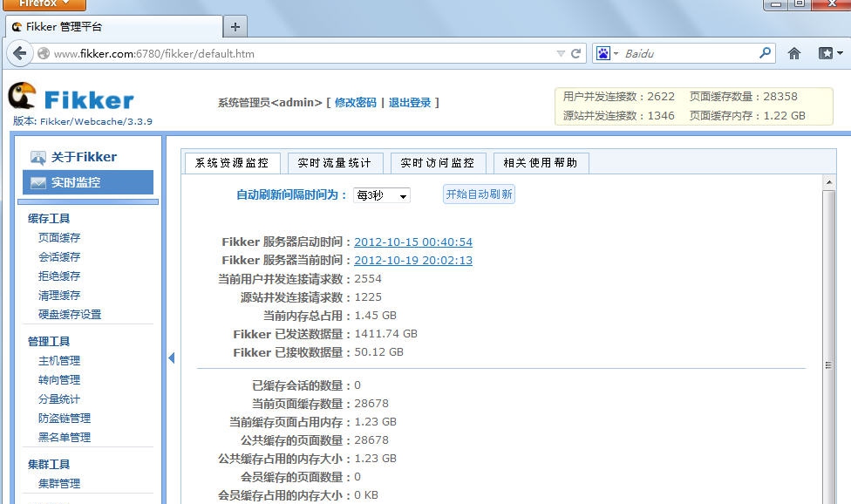The height and width of the screenshot is (504, 851).
Task: Click the Fikker eagle logo
Action: tap(23, 96)
